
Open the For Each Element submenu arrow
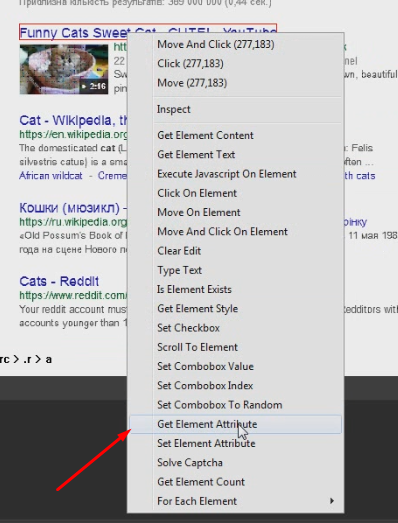pyautogui.click(x=332, y=501)
